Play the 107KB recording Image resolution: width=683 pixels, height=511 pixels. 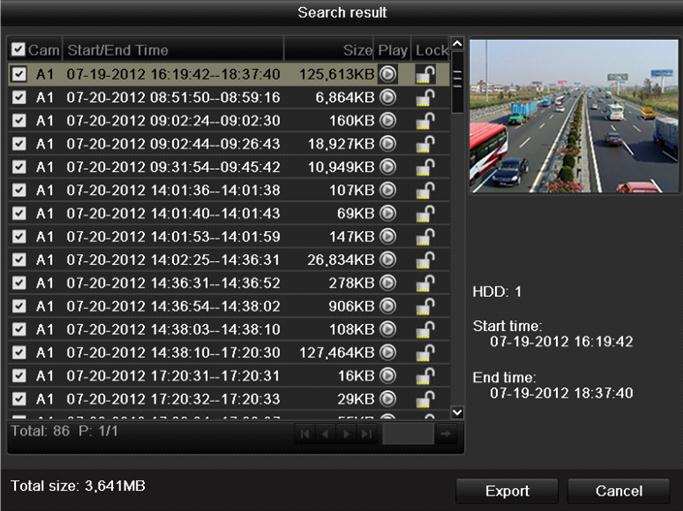tap(388, 190)
